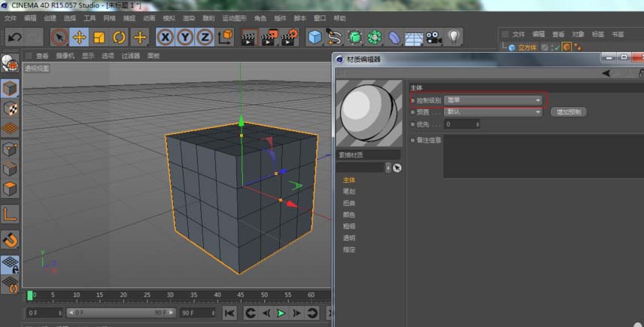Add a camera object from the toolbar
Screen dimensions: 644x327
[433, 37]
